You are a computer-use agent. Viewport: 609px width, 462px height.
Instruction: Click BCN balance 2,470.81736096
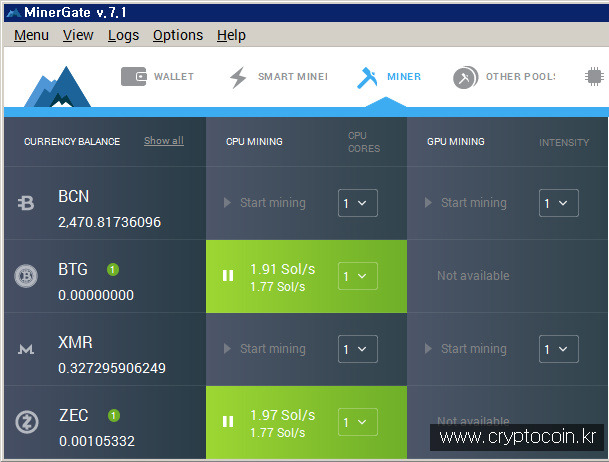[x=110, y=222]
